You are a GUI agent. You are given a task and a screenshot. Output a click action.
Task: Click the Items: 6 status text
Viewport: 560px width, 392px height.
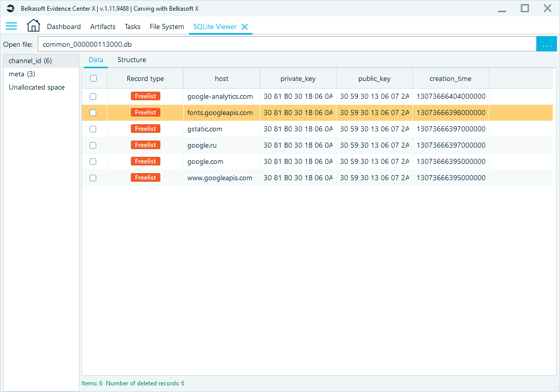click(92, 383)
